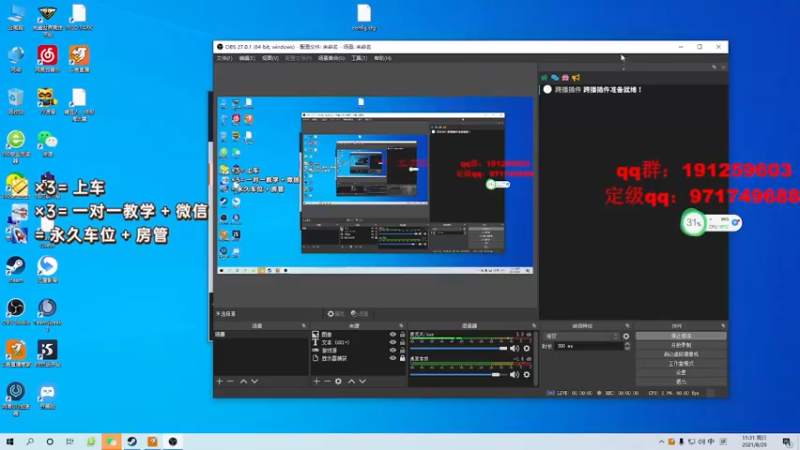Screen dimensions: 800x450
Task: Pop out the controls dock panel
Action: 723,326
